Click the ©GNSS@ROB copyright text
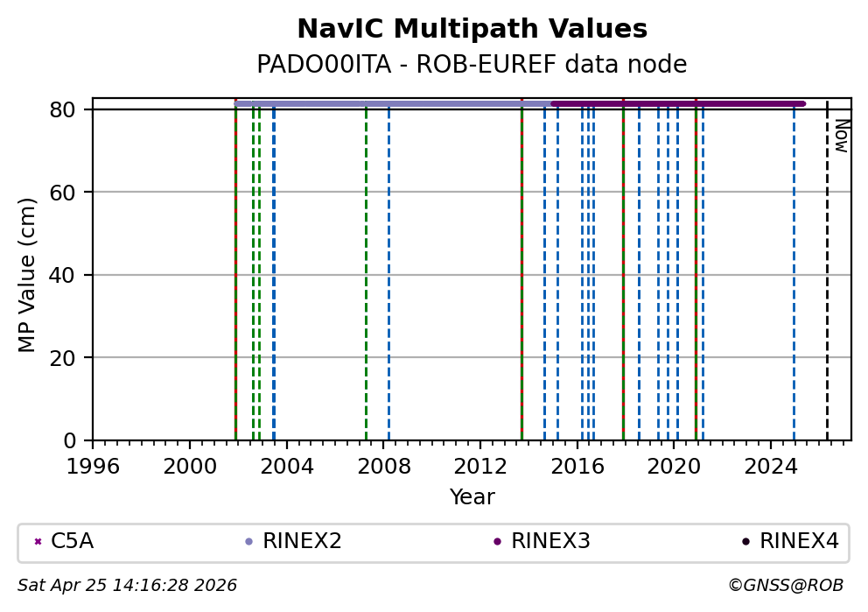 pyautogui.click(x=785, y=586)
